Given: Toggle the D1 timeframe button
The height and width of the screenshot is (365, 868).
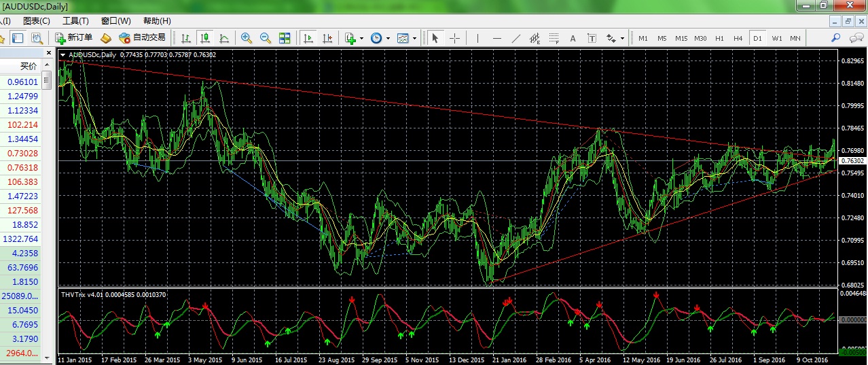Looking at the screenshot, I should [x=757, y=38].
